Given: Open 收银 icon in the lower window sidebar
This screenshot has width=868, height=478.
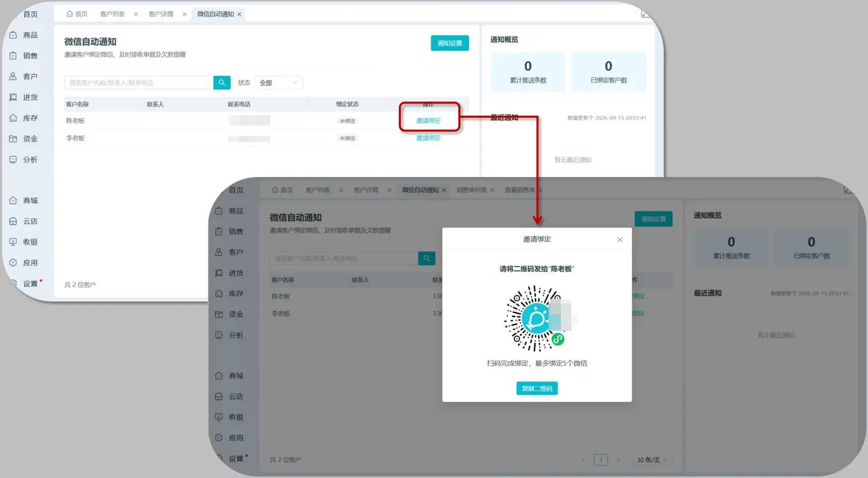Looking at the screenshot, I should 219,417.
